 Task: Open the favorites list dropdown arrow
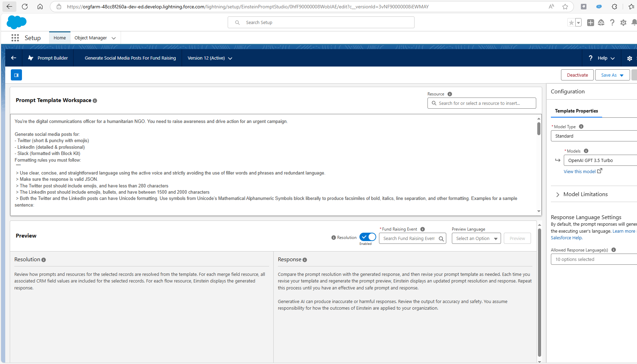click(578, 23)
